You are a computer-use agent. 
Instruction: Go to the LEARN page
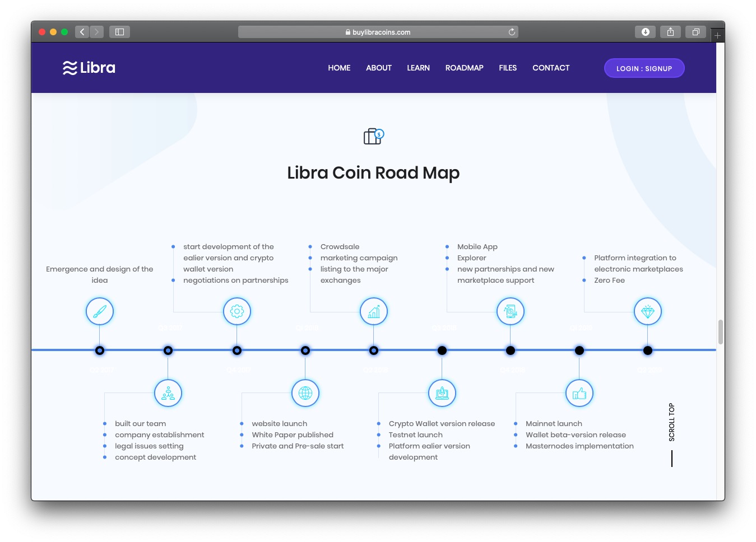[419, 68]
